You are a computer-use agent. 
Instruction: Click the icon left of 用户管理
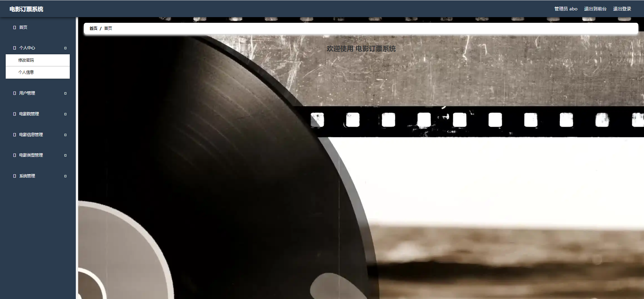tap(14, 93)
